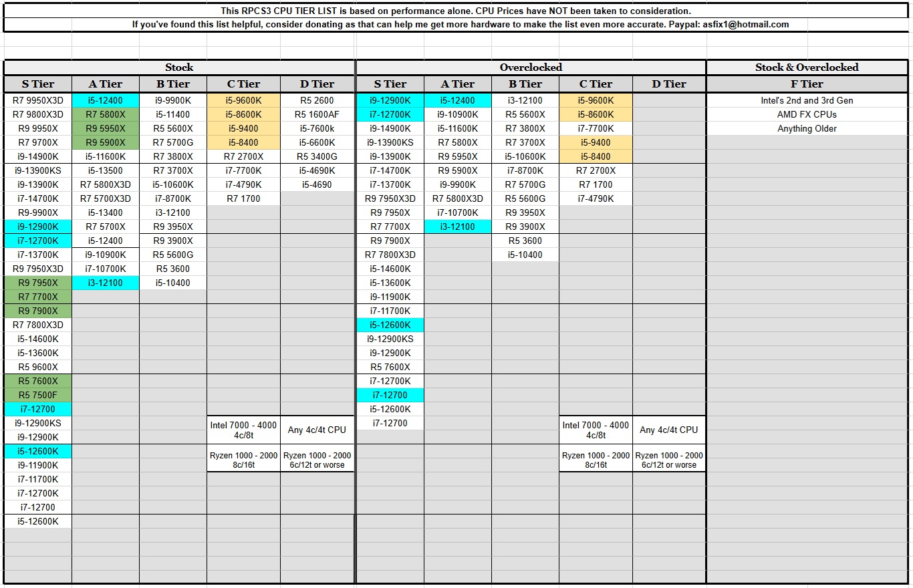Click the C Tier header under Overclocked
The image size is (913, 588).
[596, 84]
